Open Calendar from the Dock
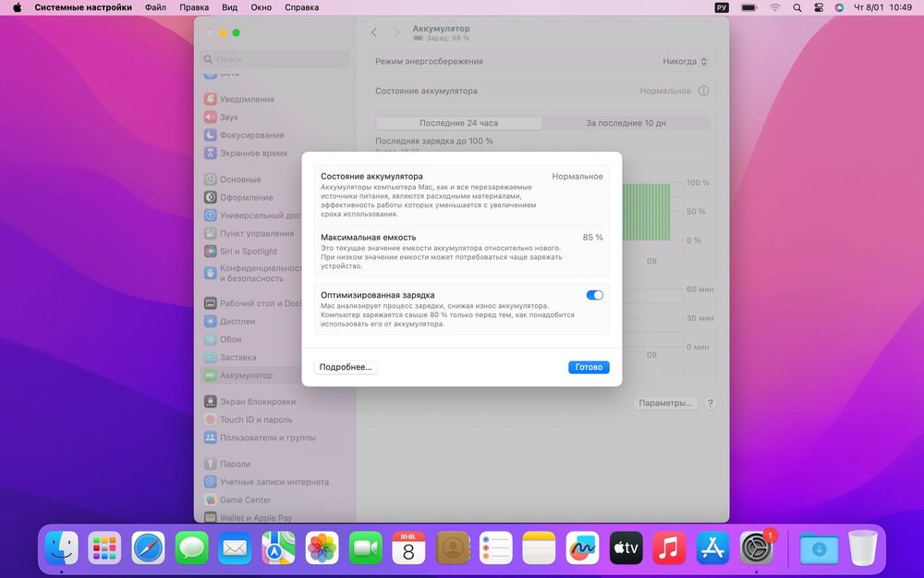 408,547
